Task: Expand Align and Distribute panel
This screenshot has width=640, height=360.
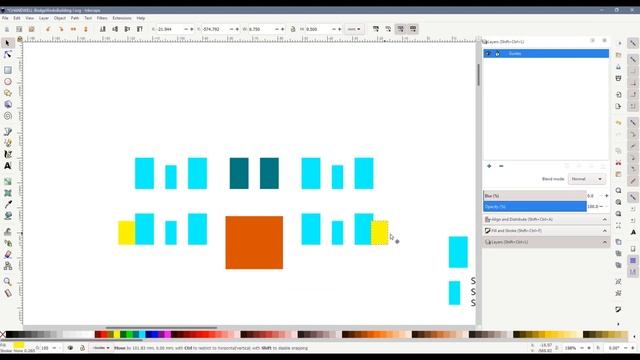Action: (546, 219)
